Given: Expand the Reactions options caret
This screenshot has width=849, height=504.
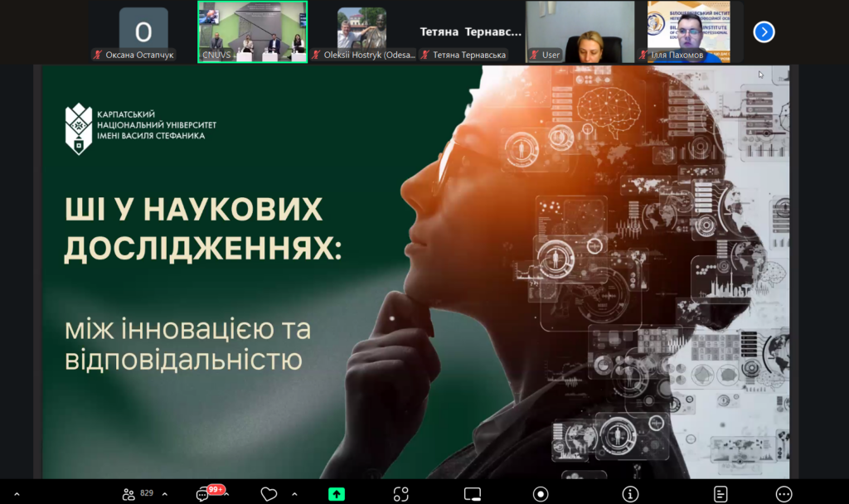Looking at the screenshot, I should 295,494.
